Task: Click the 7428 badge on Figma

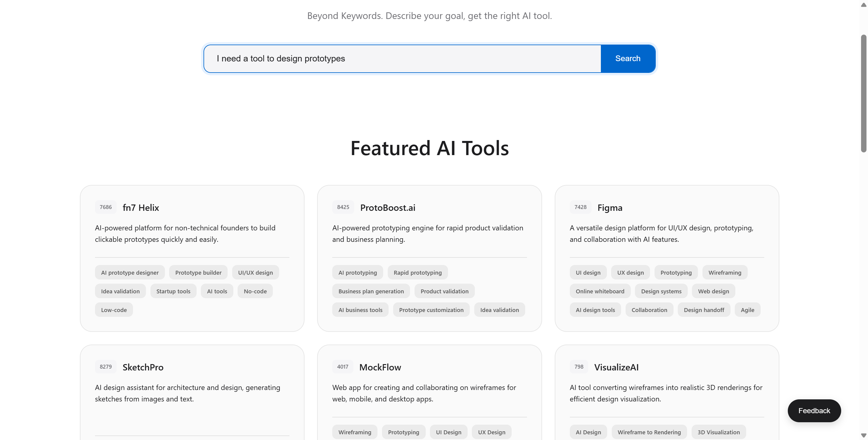Action: coord(580,207)
